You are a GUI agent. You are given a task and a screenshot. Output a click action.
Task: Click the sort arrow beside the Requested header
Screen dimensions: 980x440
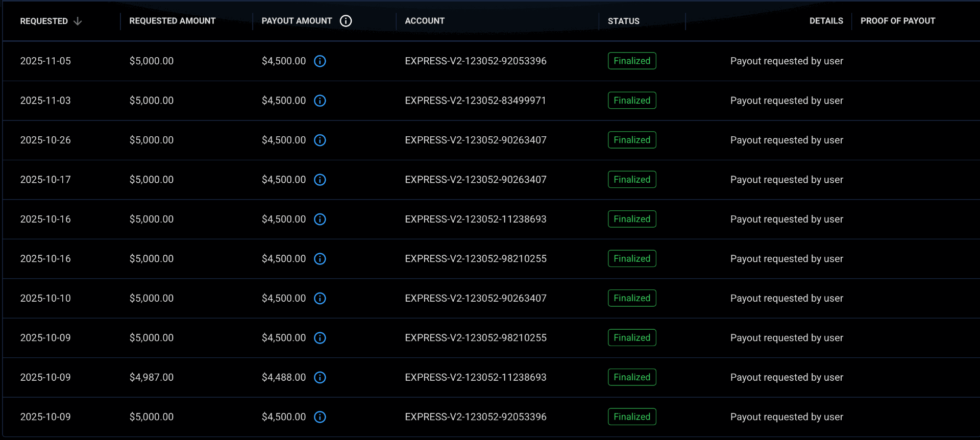[x=78, y=21]
